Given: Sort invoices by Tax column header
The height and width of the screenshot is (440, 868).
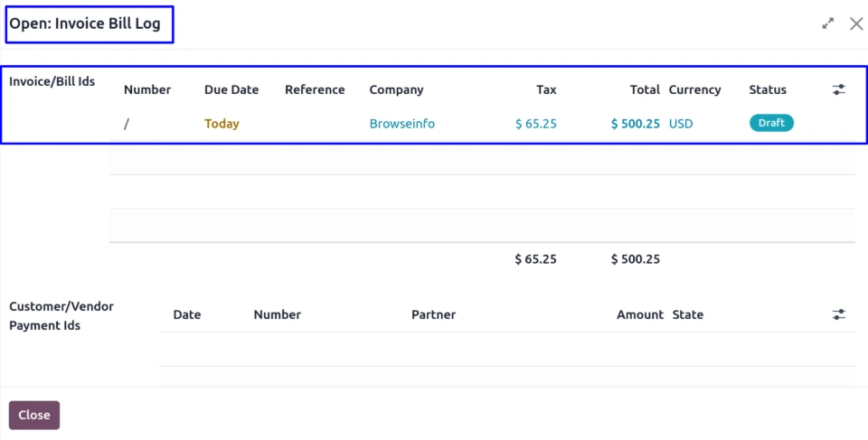Looking at the screenshot, I should point(546,89).
